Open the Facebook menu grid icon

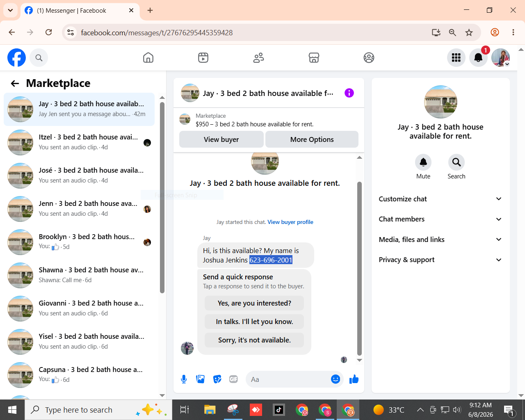point(456,58)
